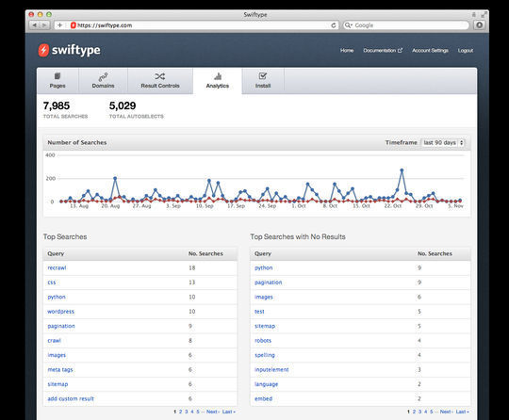Click the 'spelling' query
Image resolution: width=509 pixels, height=420 pixels.
click(x=265, y=355)
